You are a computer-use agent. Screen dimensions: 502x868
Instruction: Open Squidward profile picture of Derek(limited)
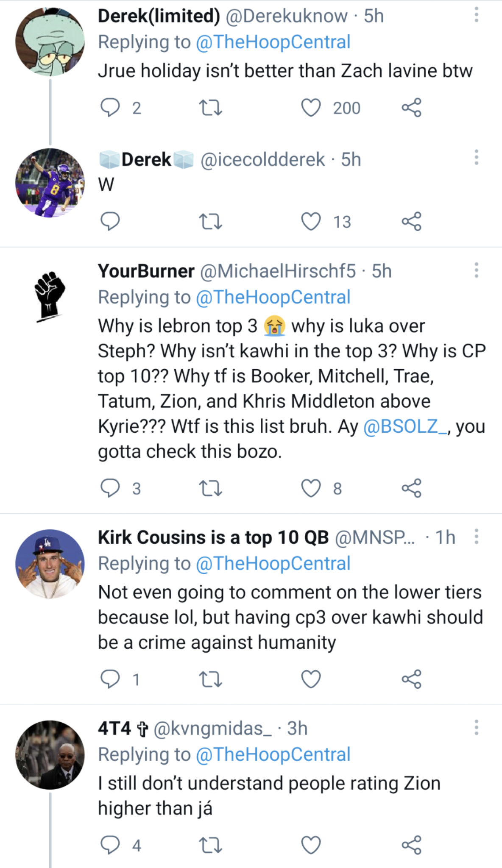(50, 42)
